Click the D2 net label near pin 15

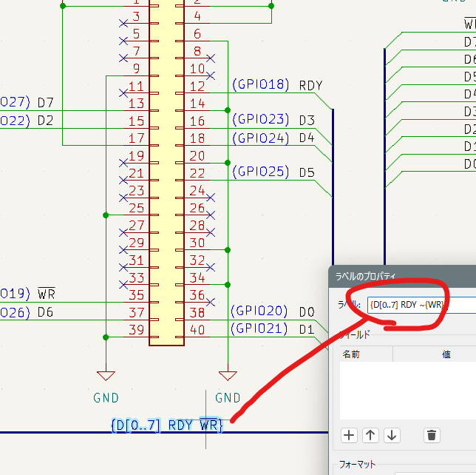click(46, 121)
